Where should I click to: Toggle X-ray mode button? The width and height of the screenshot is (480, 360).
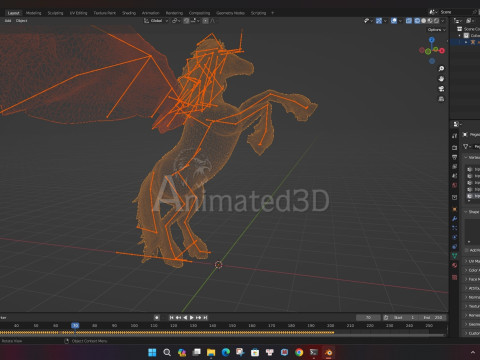(409, 21)
